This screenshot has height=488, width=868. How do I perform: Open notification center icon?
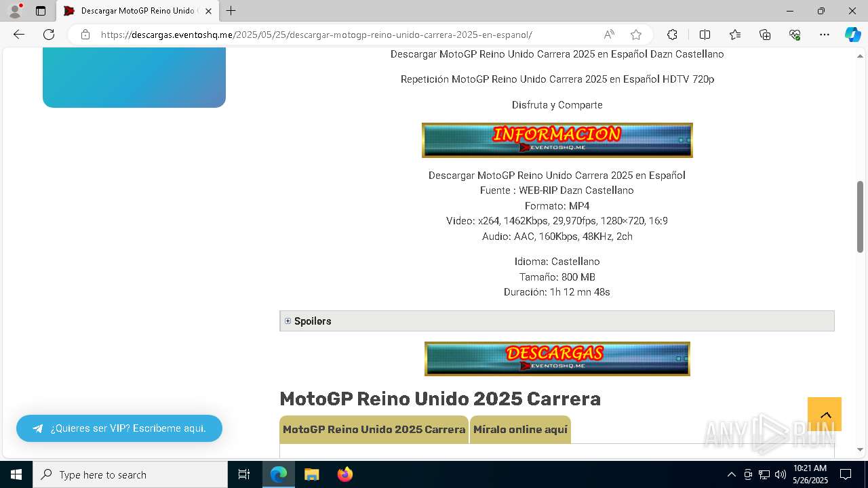846,474
